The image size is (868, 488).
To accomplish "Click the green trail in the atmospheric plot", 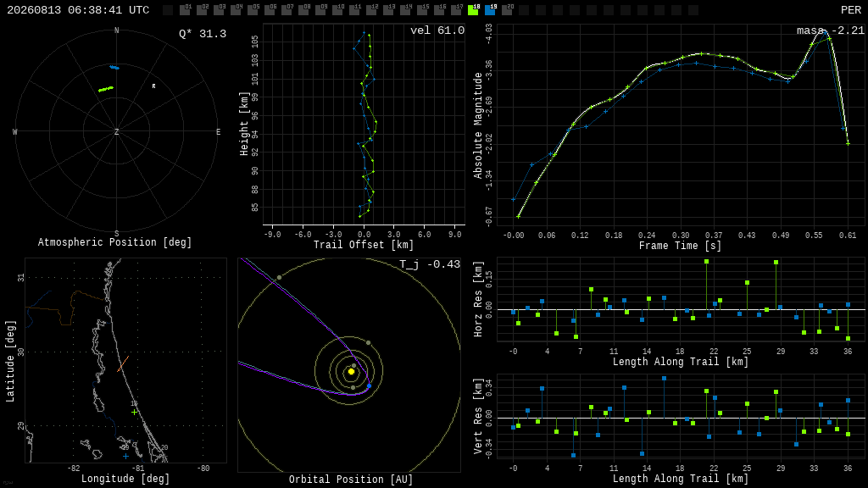I will [106, 88].
